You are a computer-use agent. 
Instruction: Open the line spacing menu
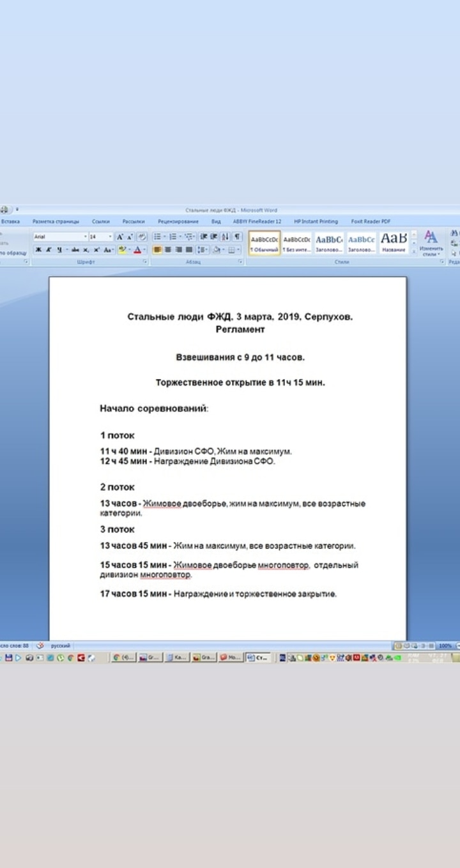click(203, 250)
